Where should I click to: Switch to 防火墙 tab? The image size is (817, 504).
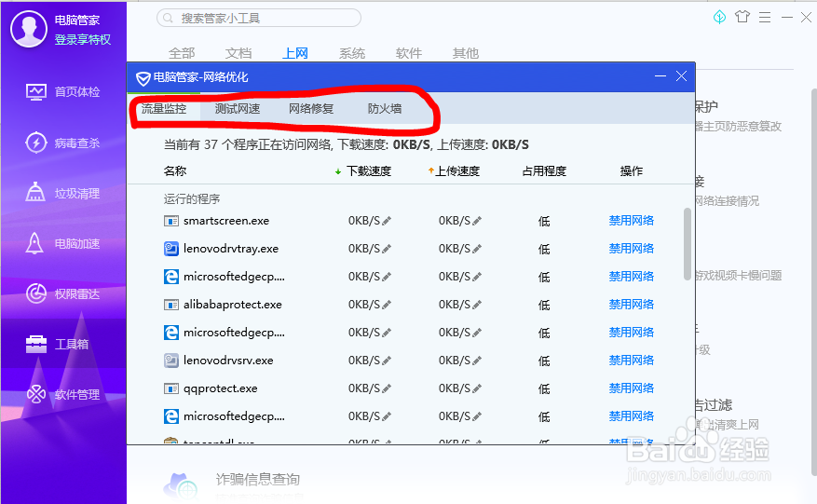pos(385,108)
